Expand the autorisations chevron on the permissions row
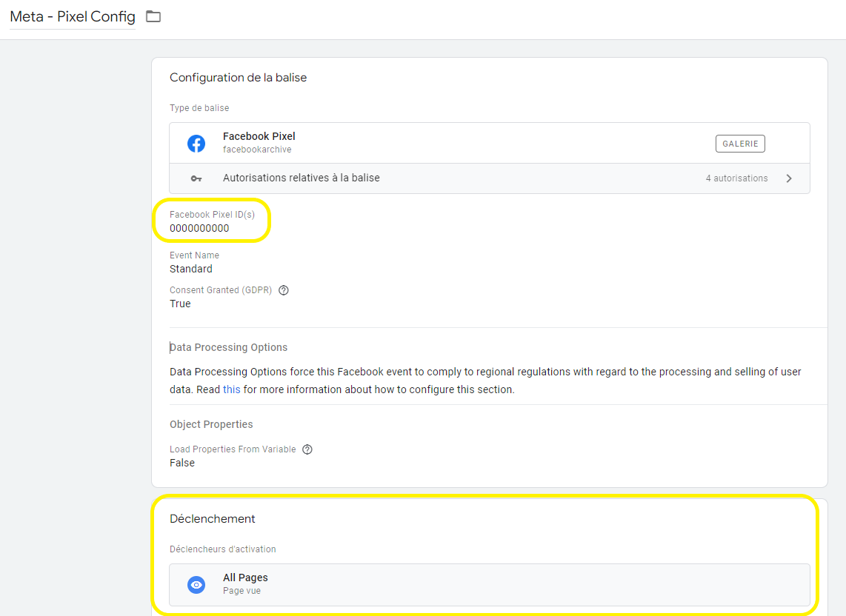 click(x=789, y=178)
